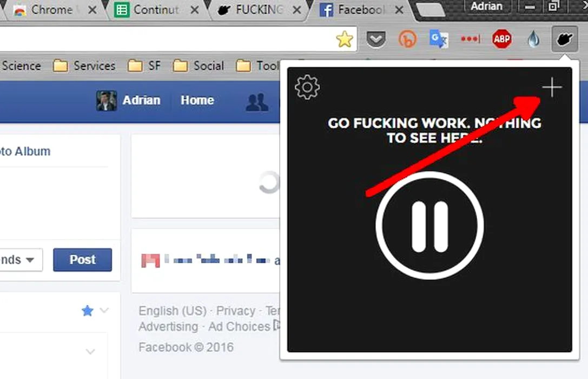
Task: Click the bookmark star in address bar
Action: click(x=344, y=39)
